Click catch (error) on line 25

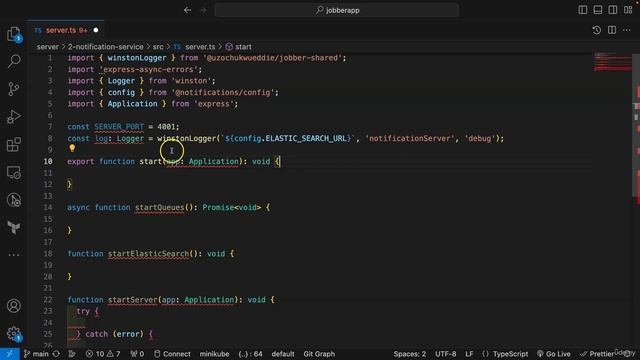pyautogui.click(x=114, y=334)
